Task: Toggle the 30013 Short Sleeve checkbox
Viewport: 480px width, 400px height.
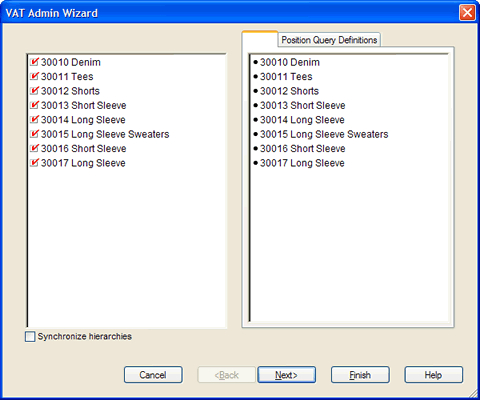Action: (34, 105)
